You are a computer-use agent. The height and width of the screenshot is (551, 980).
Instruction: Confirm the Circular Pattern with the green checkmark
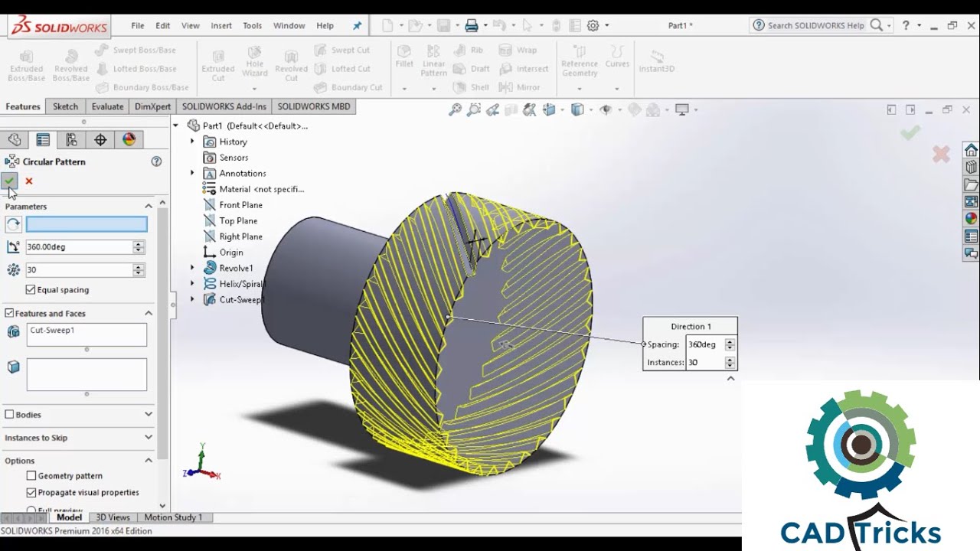coord(9,181)
